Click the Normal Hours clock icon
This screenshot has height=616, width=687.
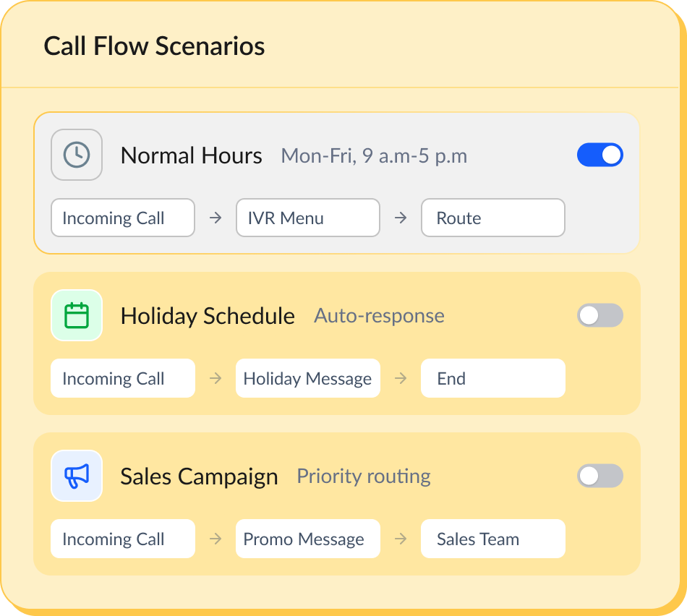(x=77, y=155)
